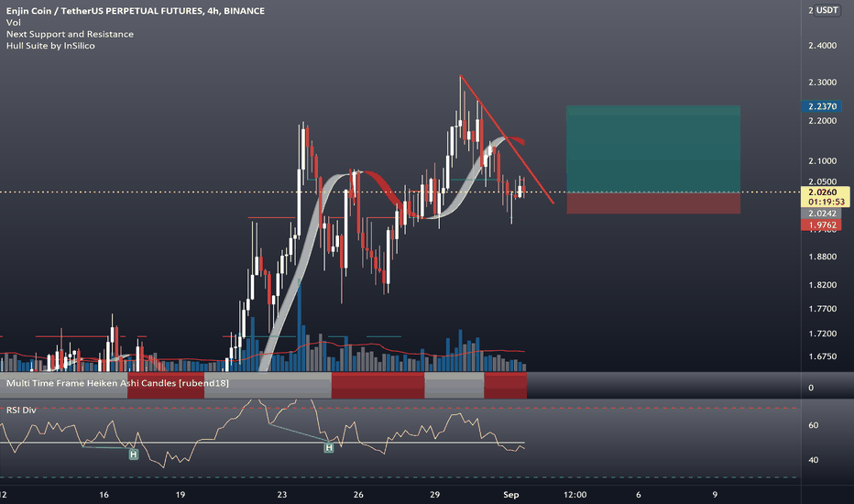The width and height of the screenshot is (854, 504).
Task: Click the 1.8200 price axis label
Action: pyautogui.click(x=823, y=284)
